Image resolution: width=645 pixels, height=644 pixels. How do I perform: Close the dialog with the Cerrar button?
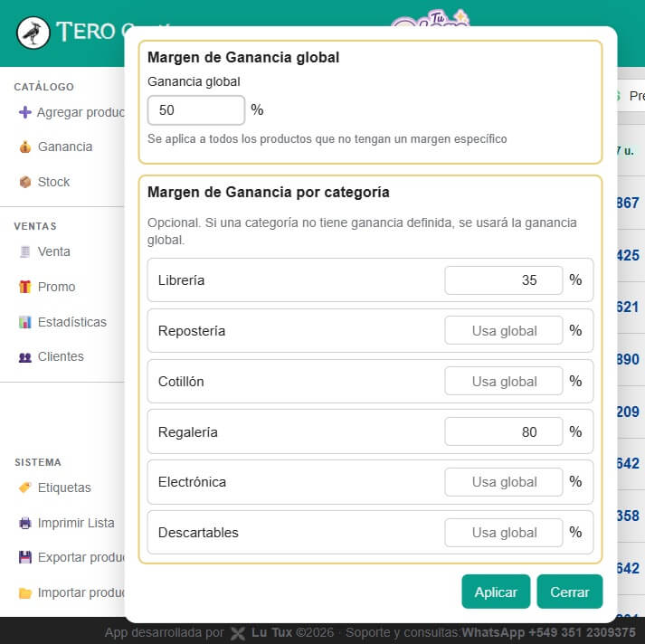click(x=569, y=592)
